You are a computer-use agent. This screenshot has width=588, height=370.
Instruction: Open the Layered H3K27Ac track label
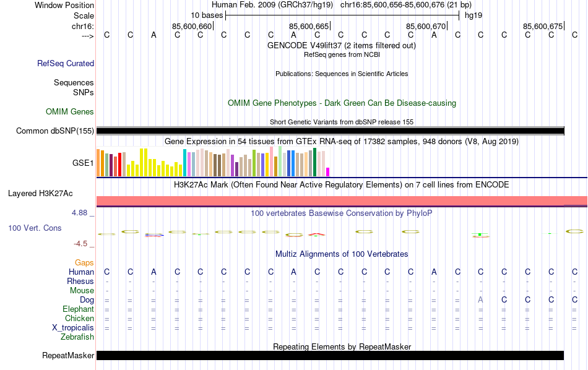pyautogui.click(x=40, y=194)
